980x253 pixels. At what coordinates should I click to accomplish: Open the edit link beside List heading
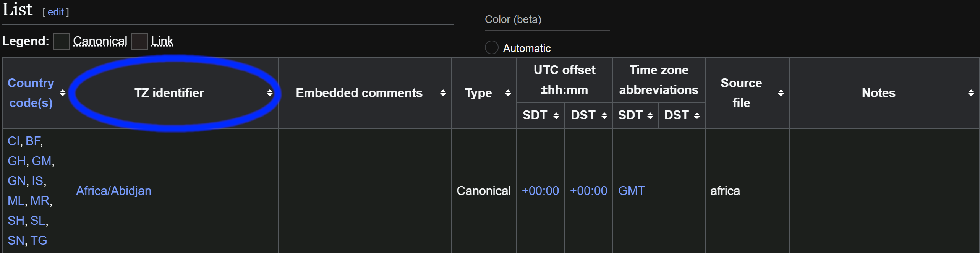(x=56, y=12)
